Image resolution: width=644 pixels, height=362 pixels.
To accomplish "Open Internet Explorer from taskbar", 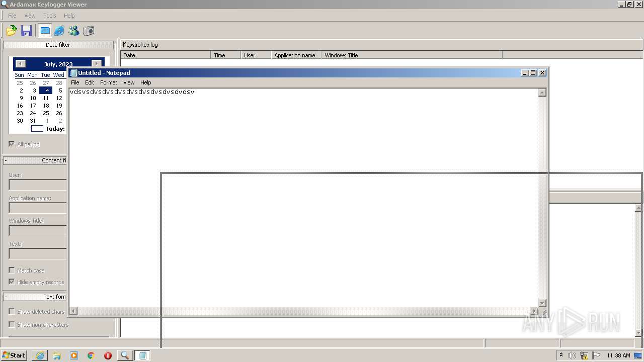I will (40, 355).
